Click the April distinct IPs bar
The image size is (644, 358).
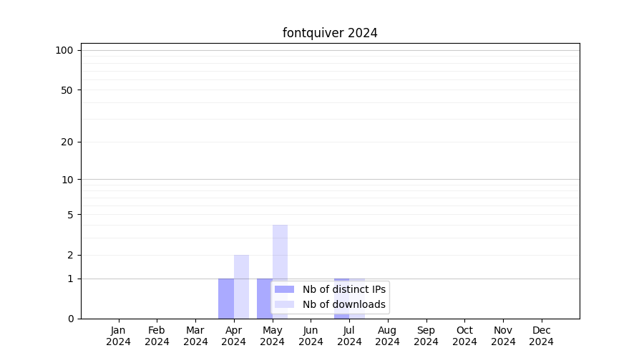pos(226,299)
